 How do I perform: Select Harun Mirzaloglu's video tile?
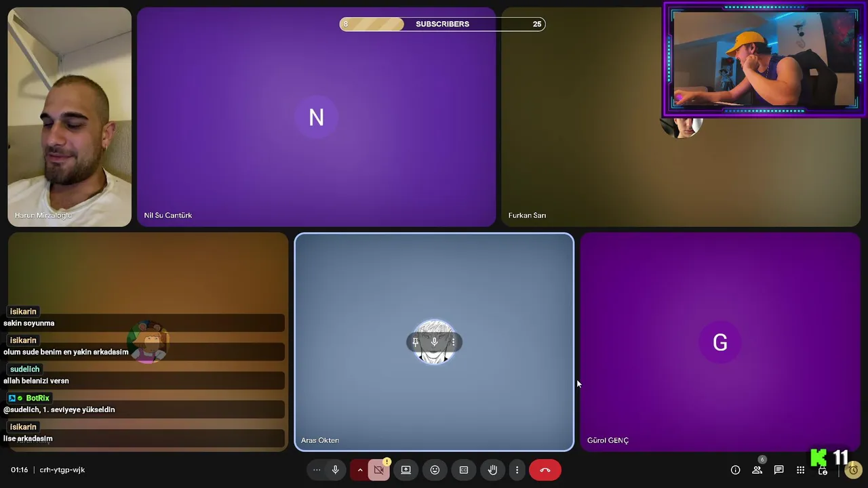click(69, 117)
